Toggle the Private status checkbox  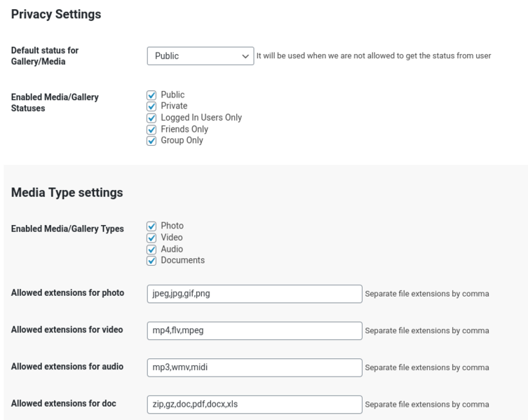[x=151, y=107]
